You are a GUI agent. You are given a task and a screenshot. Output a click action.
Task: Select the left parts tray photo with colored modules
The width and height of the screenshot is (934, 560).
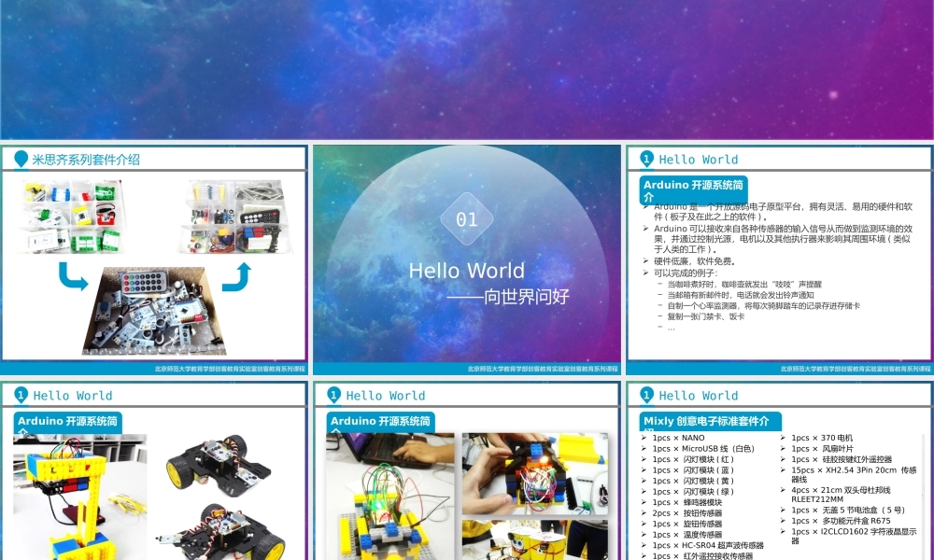[72, 217]
